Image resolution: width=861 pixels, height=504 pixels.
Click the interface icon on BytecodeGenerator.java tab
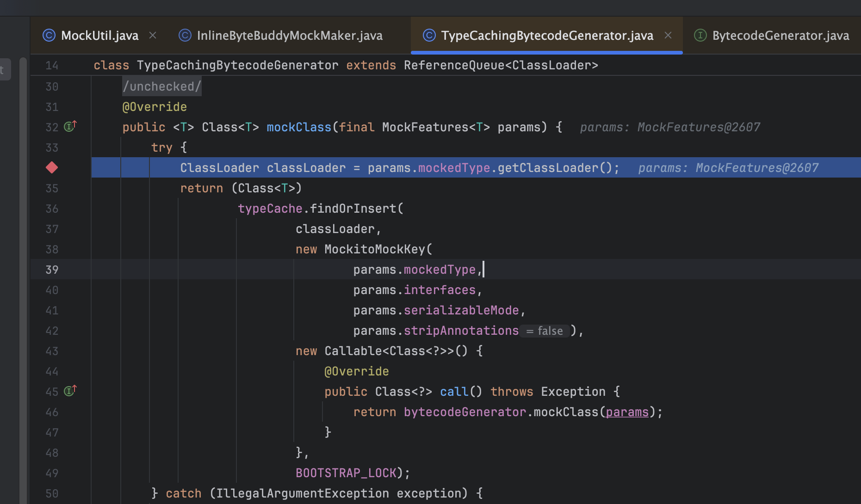[x=700, y=35]
